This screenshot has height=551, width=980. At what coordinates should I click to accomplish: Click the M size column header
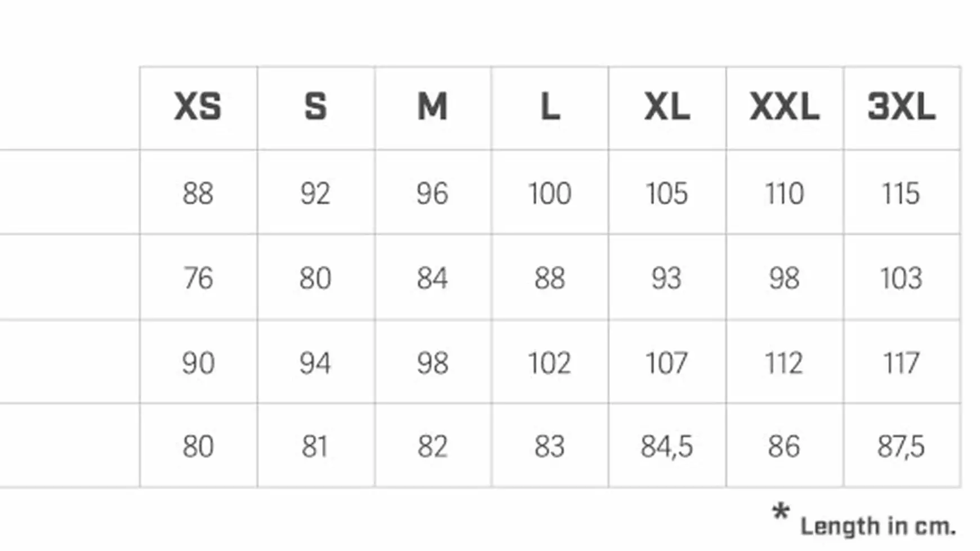tap(433, 107)
